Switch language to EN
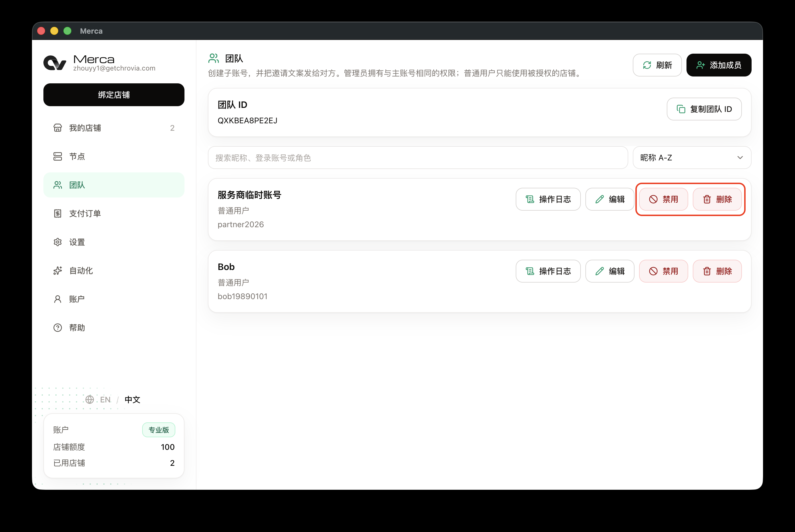This screenshot has width=795, height=532. 105,399
